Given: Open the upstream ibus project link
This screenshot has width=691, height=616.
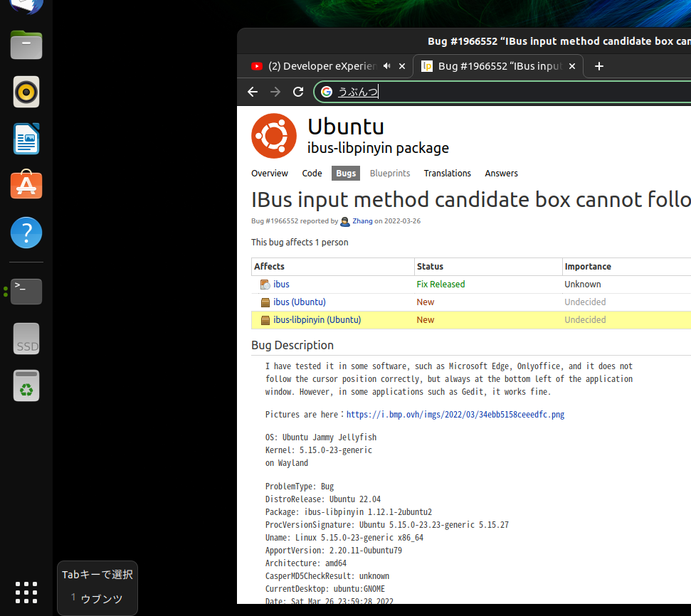Looking at the screenshot, I should tap(281, 284).
